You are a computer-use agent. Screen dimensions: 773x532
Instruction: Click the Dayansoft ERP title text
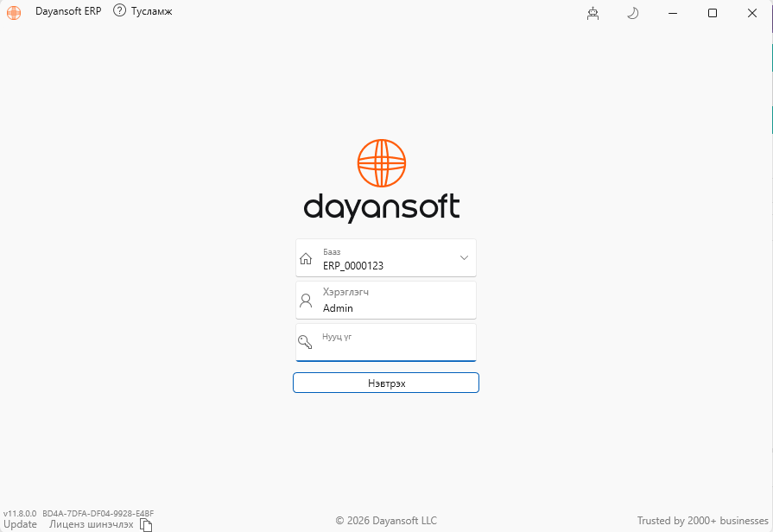tap(68, 11)
